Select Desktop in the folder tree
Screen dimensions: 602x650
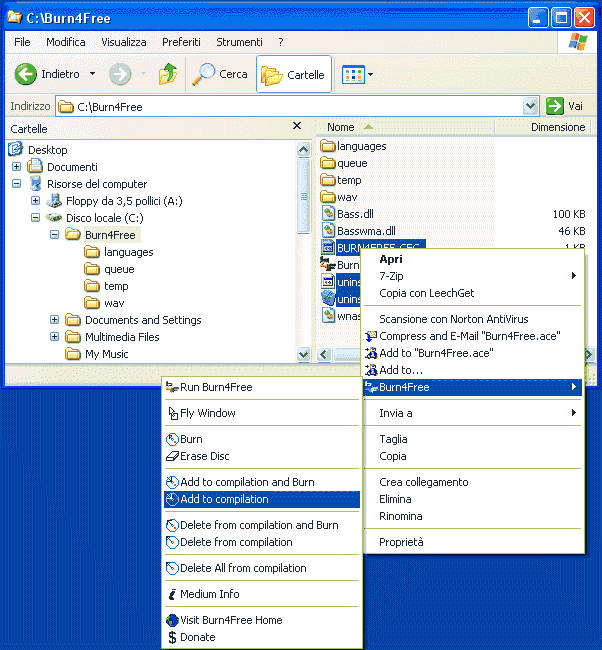(x=47, y=150)
